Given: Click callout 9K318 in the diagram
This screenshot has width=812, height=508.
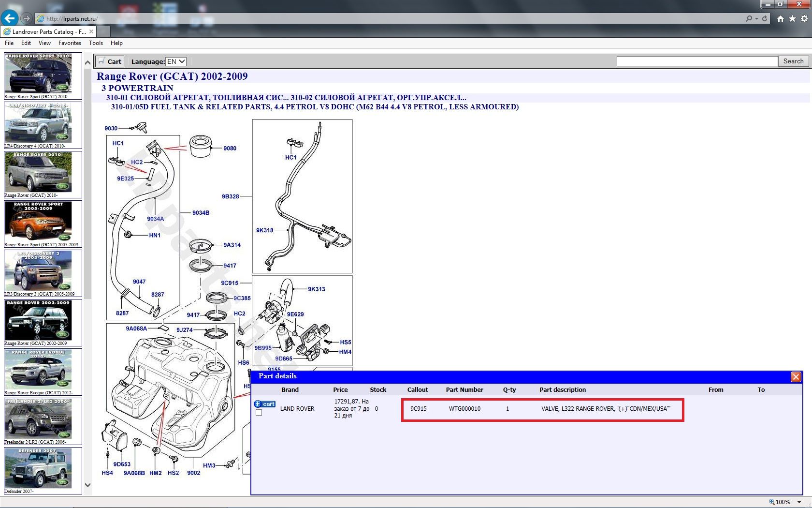Looking at the screenshot, I should (265, 230).
